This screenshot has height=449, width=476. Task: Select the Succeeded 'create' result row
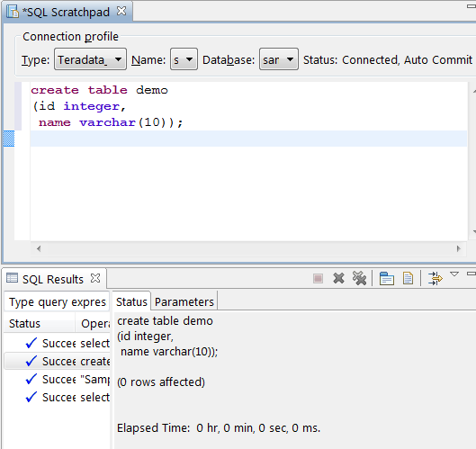coord(57,361)
